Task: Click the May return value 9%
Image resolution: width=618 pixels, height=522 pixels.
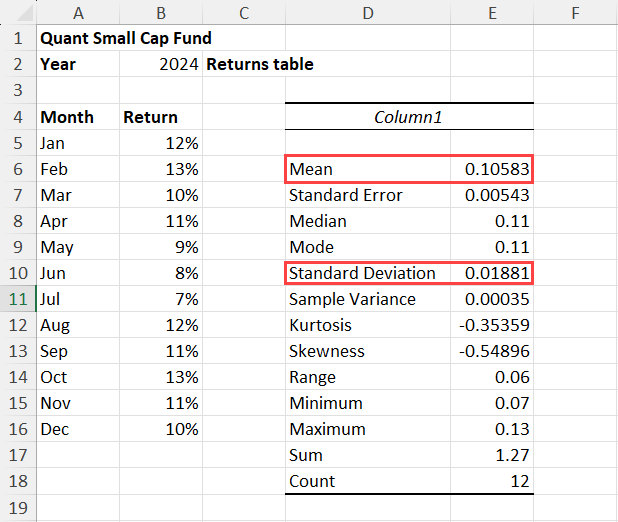Action: (161, 247)
